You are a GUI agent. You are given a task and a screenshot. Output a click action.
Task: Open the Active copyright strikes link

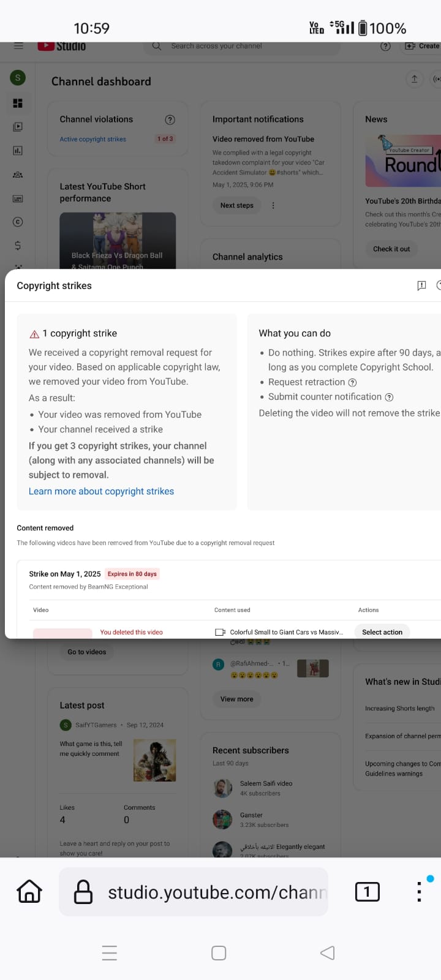pyautogui.click(x=92, y=139)
